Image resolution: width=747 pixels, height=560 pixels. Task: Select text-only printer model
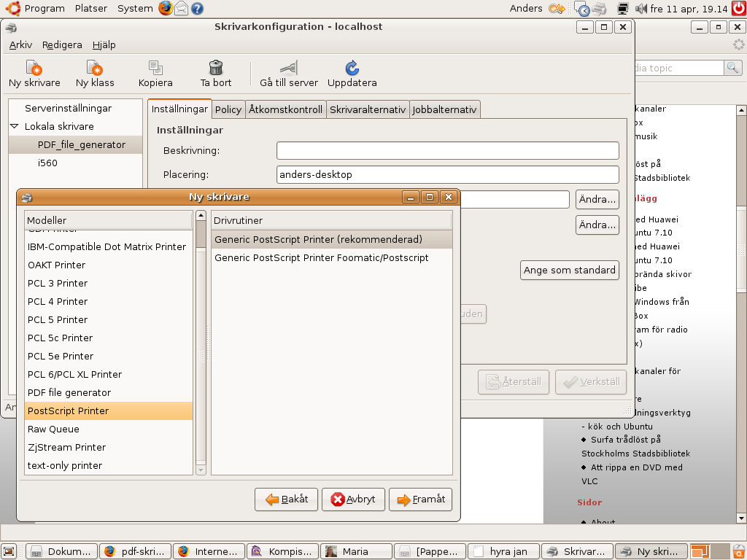point(109,466)
